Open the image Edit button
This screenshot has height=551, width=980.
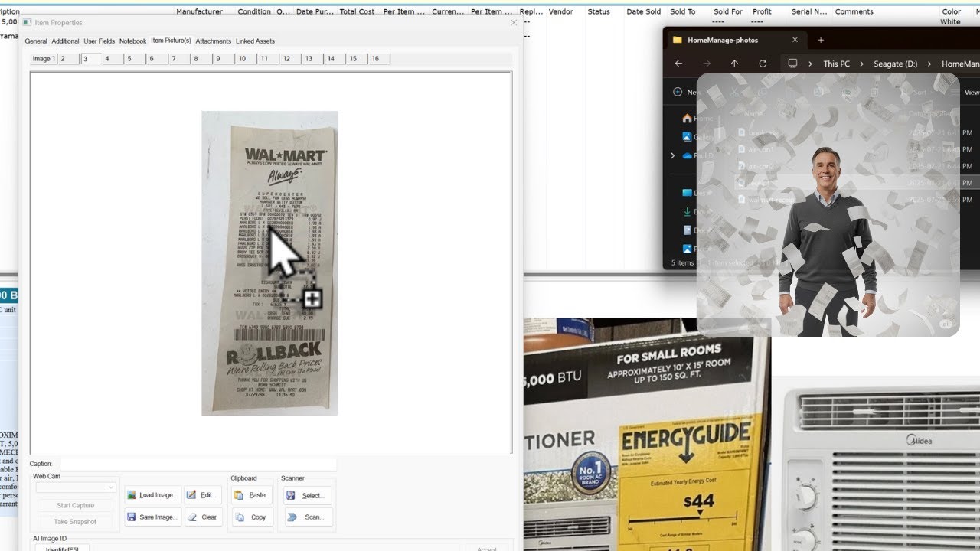[203, 495]
